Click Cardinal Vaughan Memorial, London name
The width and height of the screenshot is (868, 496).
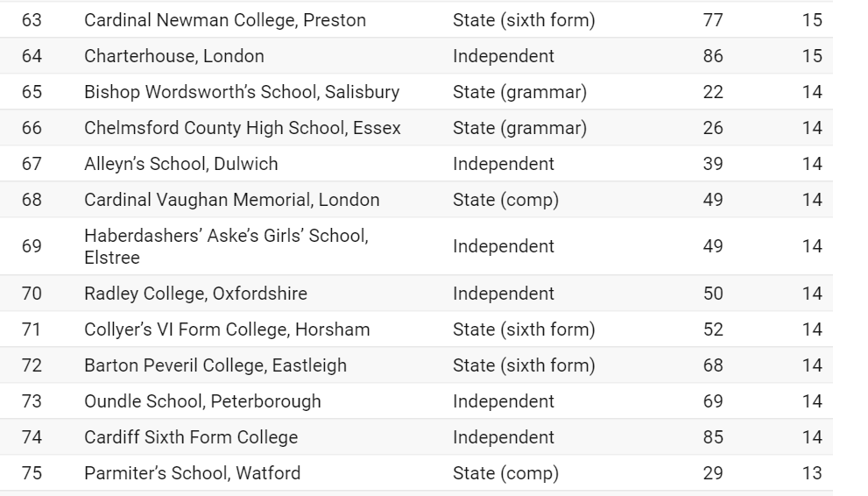232,199
